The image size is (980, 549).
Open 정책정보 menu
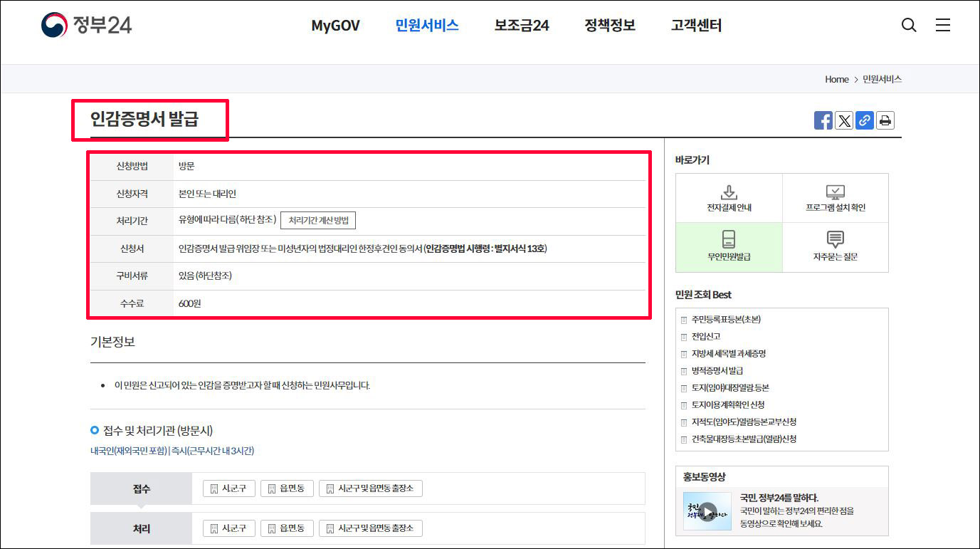(x=610, y=26)
